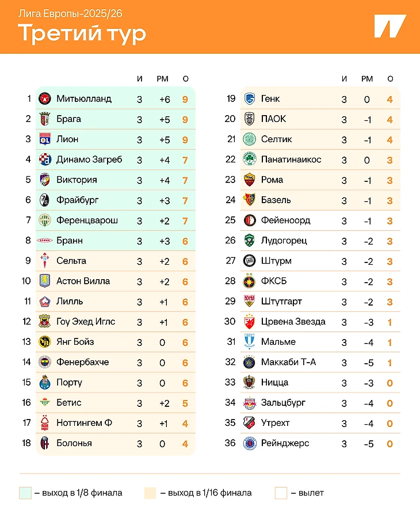This screenshot has height=518, width=420.
Task: Click the green 1/8 финала legend swatch
Action: (x=25, y=493)
